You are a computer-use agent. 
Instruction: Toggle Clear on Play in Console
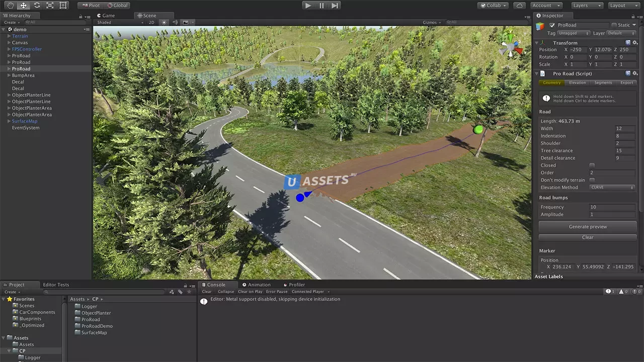pos(250,292)
